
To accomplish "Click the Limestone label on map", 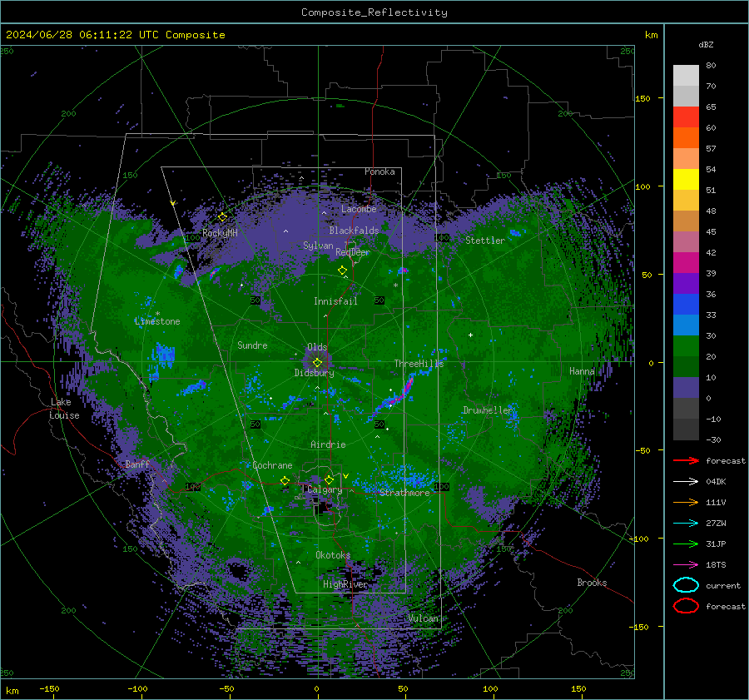I will click(157, 321).
